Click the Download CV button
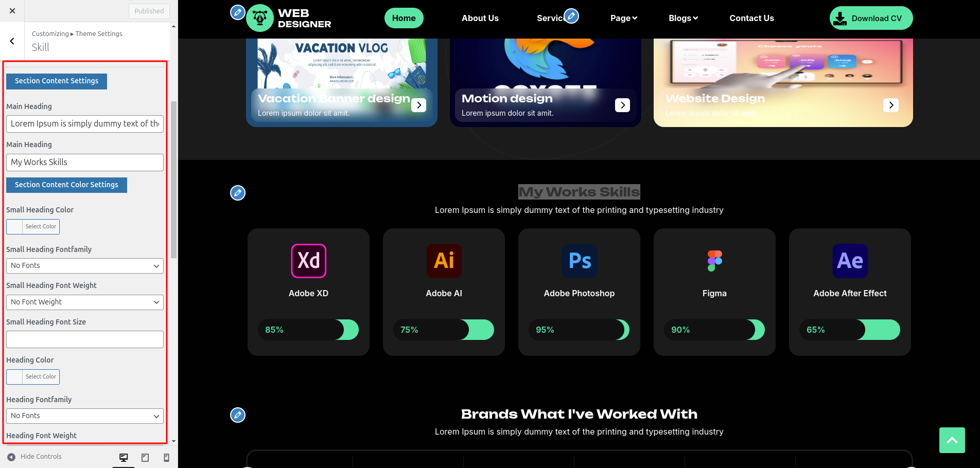The image size is (980, 468). tap(871, 18)
